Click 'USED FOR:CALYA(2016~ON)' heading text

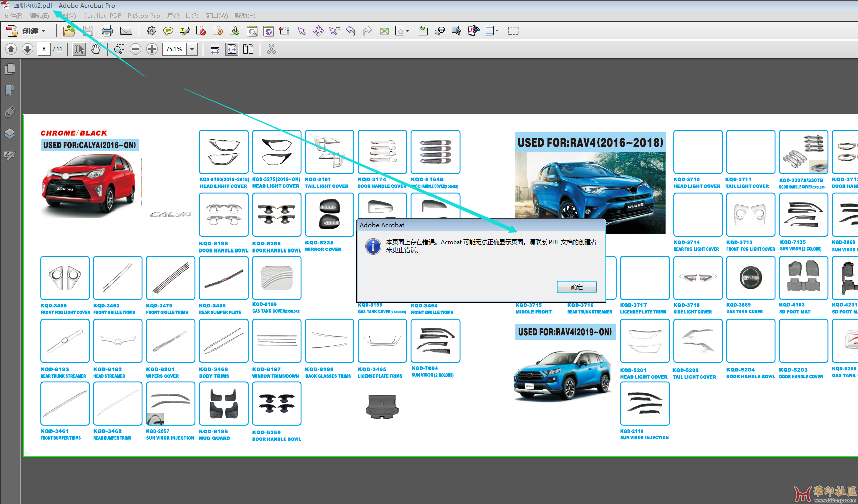(90, 145)
